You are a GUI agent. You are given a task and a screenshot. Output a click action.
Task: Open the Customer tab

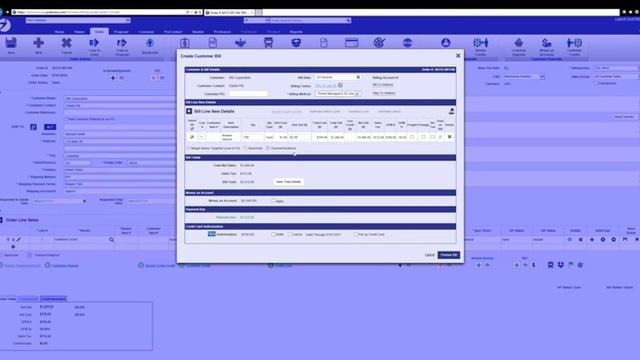click(x=146, y=31)
